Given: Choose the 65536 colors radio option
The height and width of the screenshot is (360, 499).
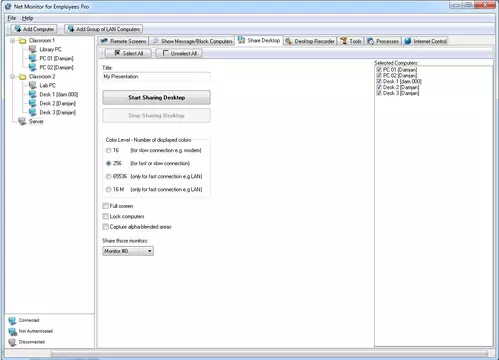Looking at the screenshot, I should point(108,176).
